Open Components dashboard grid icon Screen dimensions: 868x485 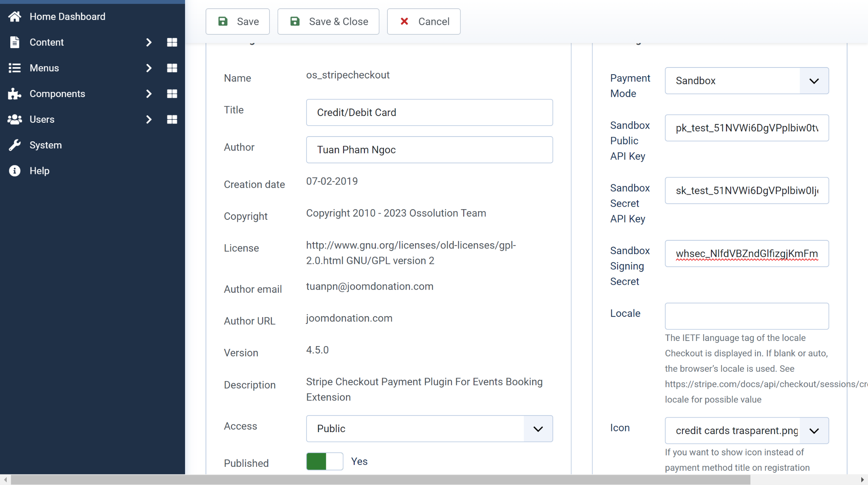click(x=172, y=94)
